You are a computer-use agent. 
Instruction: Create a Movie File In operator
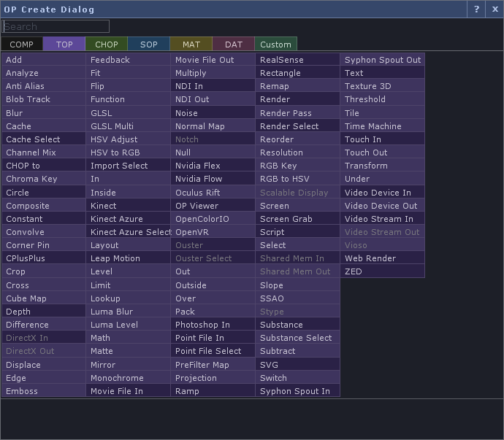129,391
